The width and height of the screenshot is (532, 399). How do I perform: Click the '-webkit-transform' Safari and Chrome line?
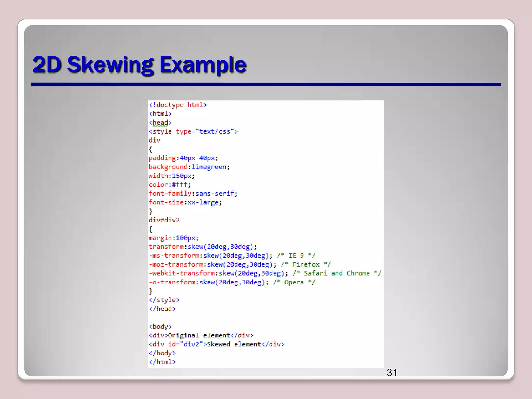[265, 273]
